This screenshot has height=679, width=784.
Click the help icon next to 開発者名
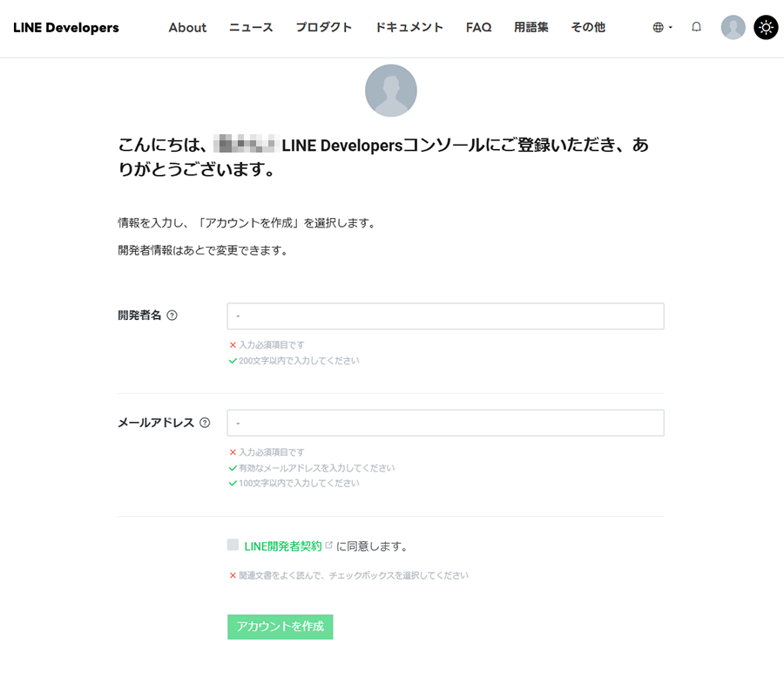[172, 316]
